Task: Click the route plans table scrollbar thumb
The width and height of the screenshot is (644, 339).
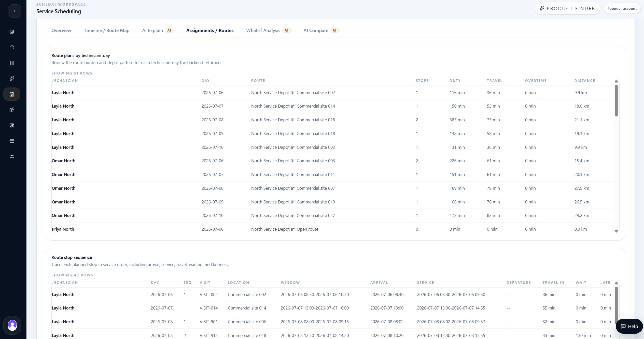Action: [616, 101]
